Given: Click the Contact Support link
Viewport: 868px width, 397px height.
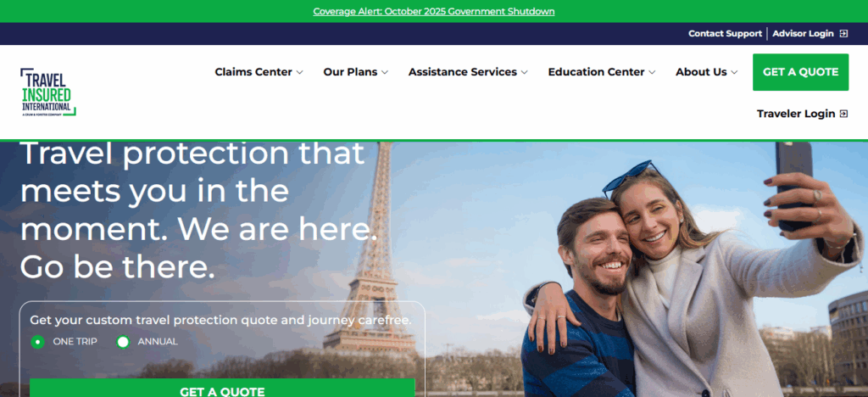Looking at the screenshot, I should pyautogui.click(x=726, y=34).
